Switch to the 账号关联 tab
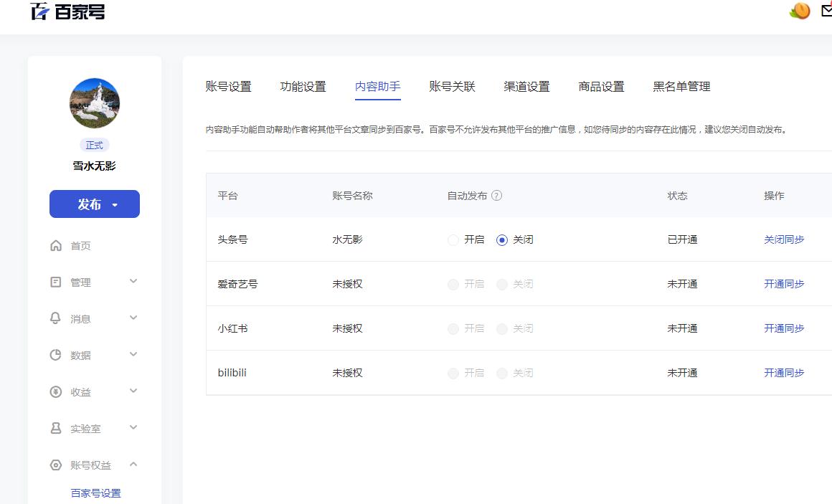The image size is (832, 504). click(x=452, y=87)
